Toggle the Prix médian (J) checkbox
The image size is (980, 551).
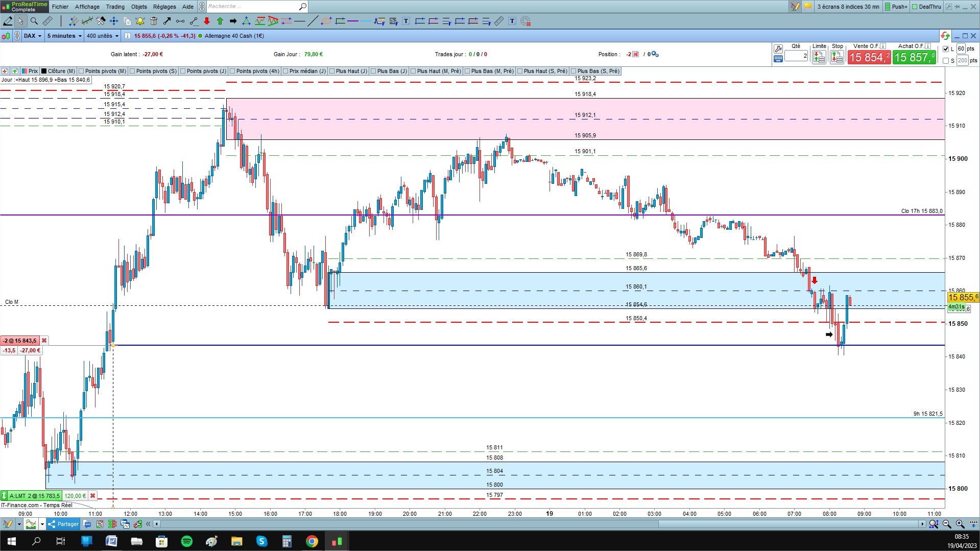click(285, 71)
